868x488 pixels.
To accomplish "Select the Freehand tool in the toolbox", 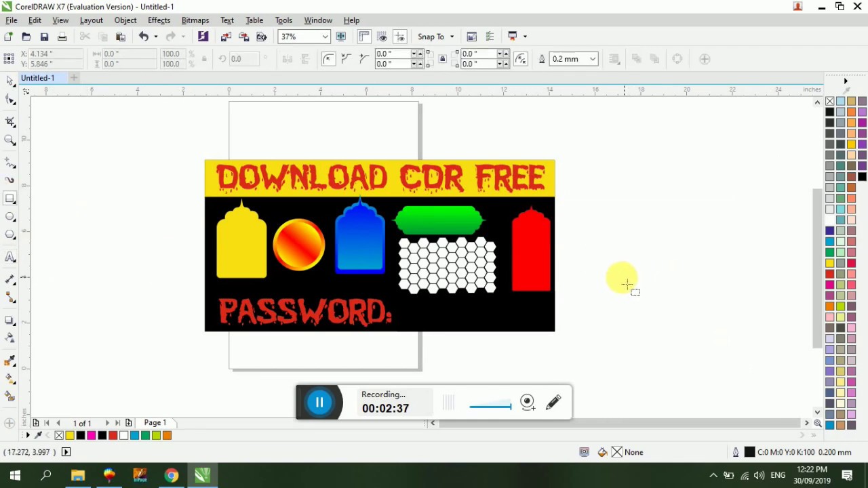I will 10,163.
